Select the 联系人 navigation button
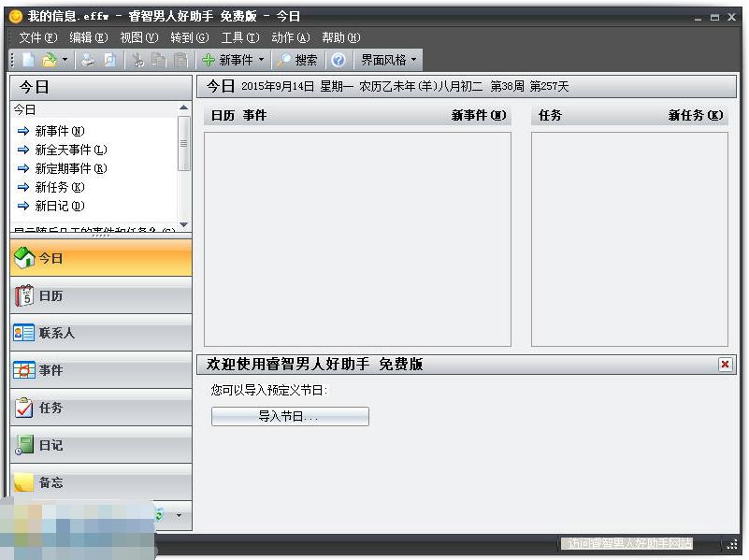Viewport: 749px width, 560px height. point(101,333)
